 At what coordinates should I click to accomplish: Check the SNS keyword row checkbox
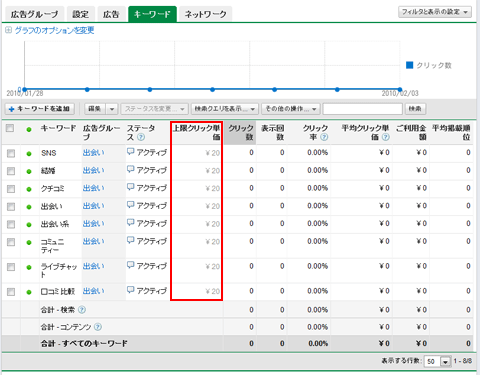[11, 153]
